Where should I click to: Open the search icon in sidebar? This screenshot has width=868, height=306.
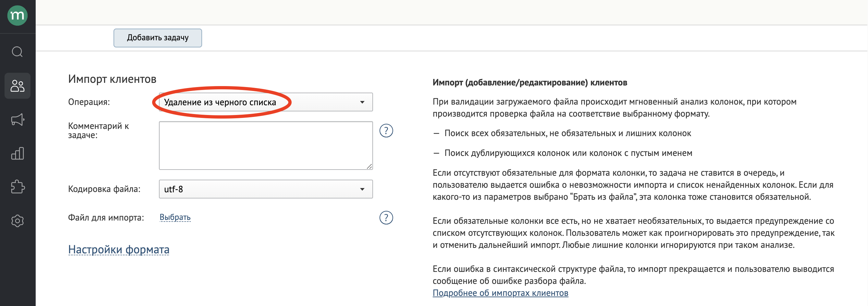pyautogui.click(x=18, y=52)
